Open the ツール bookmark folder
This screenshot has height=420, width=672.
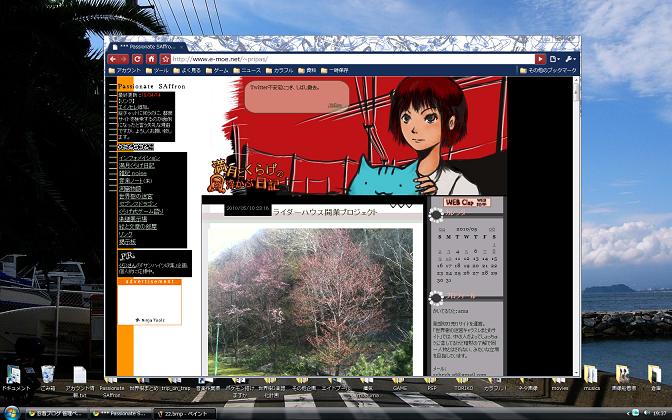point(157,70)
